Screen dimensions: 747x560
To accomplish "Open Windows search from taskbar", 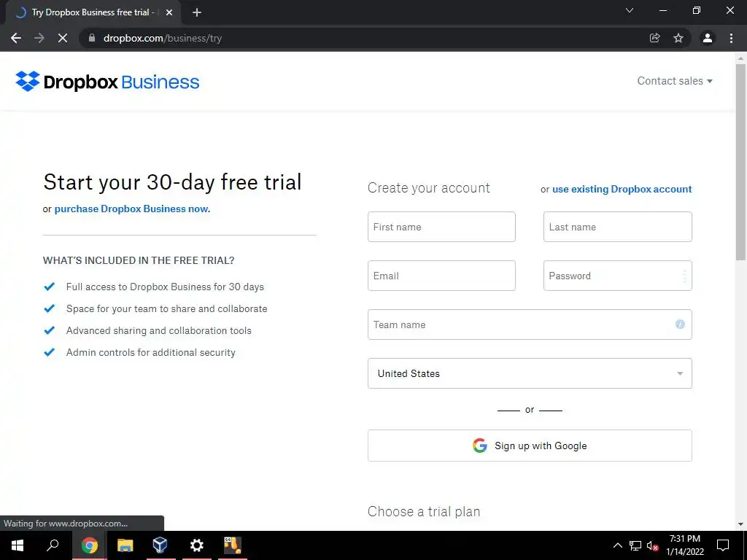I will (53, 545).
